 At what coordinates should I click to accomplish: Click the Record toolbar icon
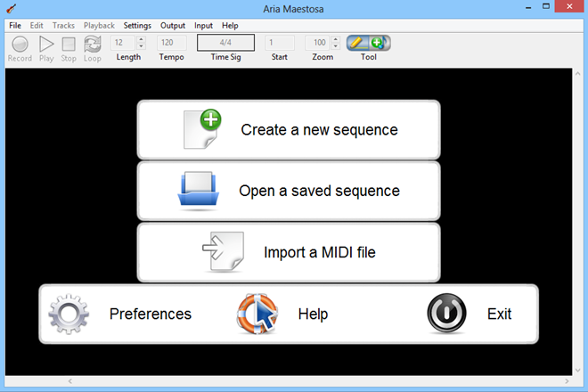tap(20, 45)
